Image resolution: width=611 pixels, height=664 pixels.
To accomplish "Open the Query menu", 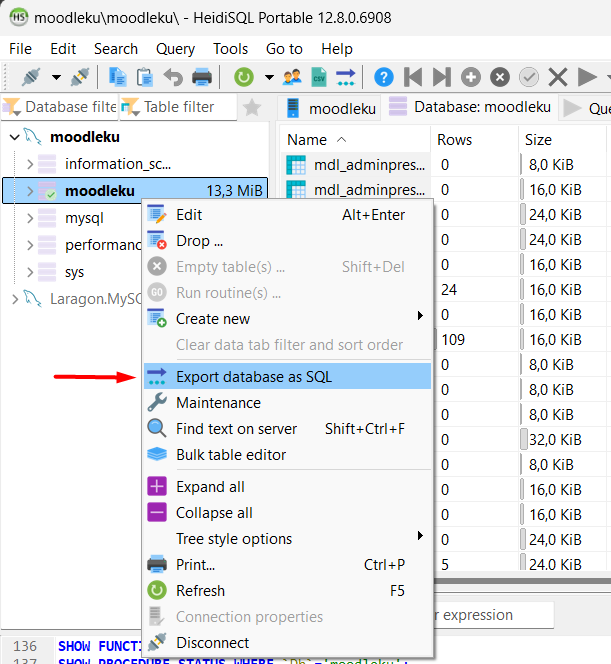I will (175, 49).
